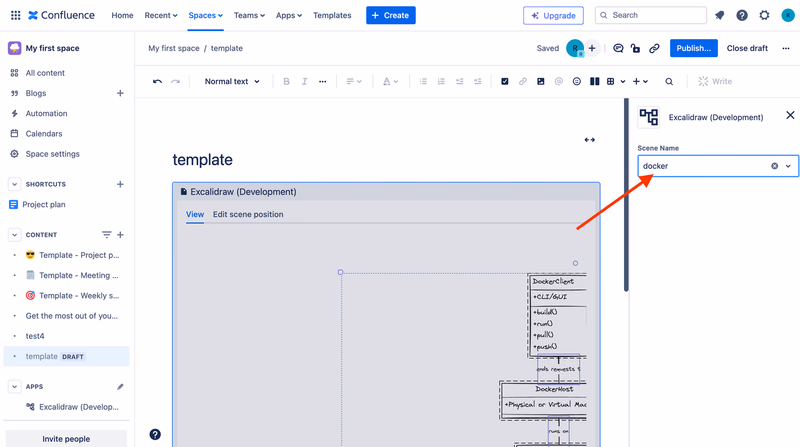This screenshot has height=447, width=800.
Task: Insert an action item checkbox from toolbar
Action: point(505,81)
